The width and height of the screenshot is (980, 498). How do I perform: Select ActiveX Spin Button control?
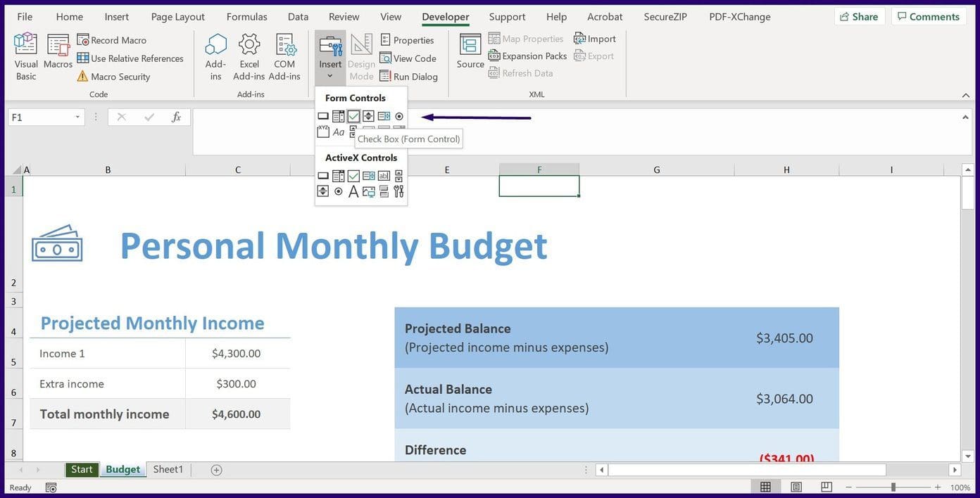tap(323, 191)
